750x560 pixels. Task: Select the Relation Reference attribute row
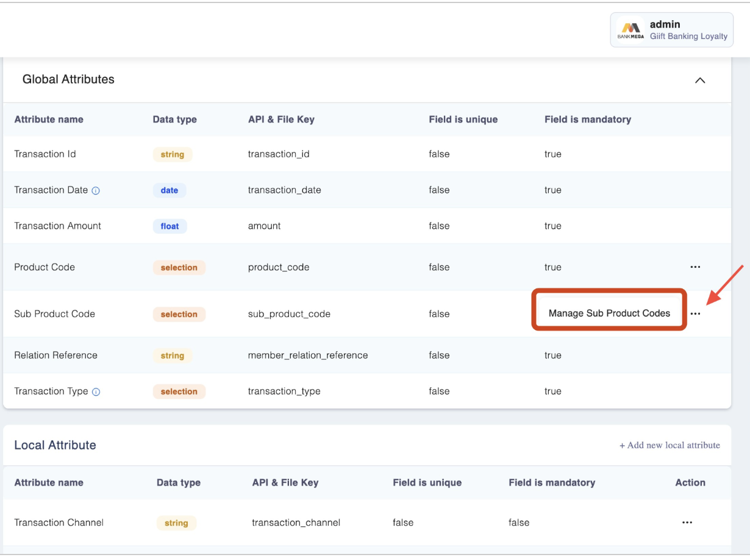pyautogui.click(x=55, y=355)
